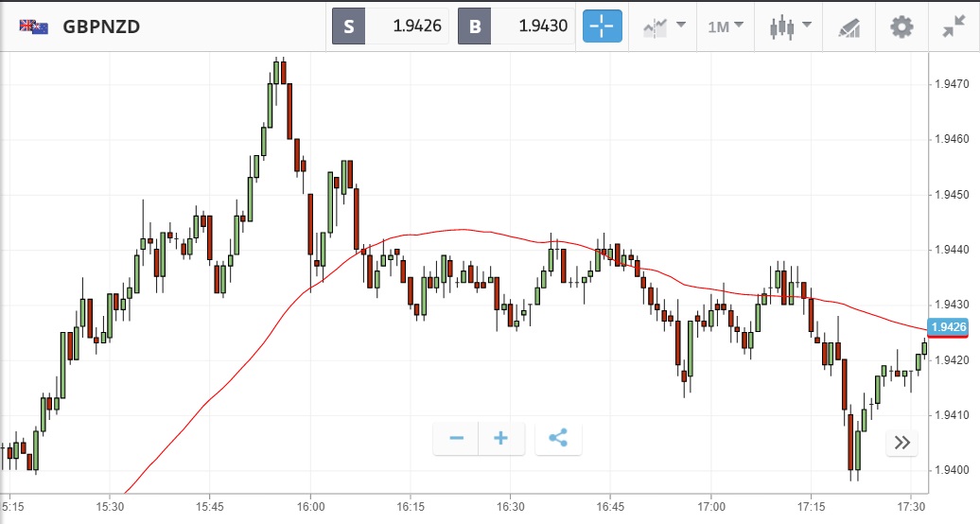
Task: Jump to latest candles double-arrow button
Action: pos(901,443)
